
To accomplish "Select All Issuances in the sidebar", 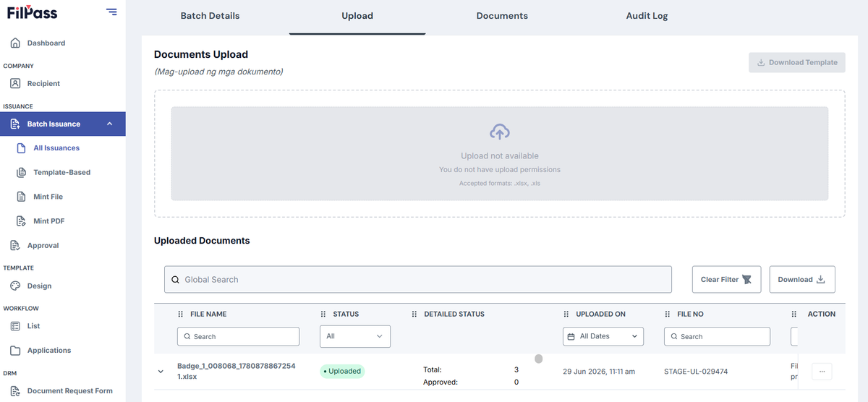I will click(x=56, y=148).
